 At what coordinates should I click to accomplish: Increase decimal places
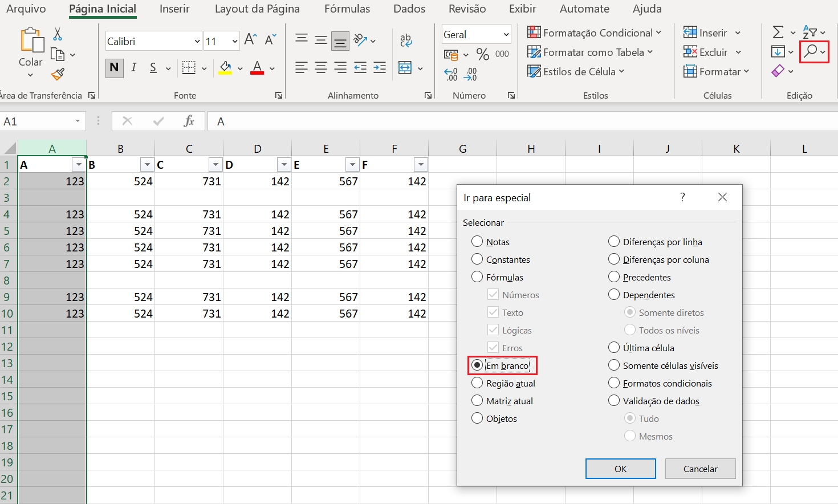pyautogui.click(x=451, y=74)
